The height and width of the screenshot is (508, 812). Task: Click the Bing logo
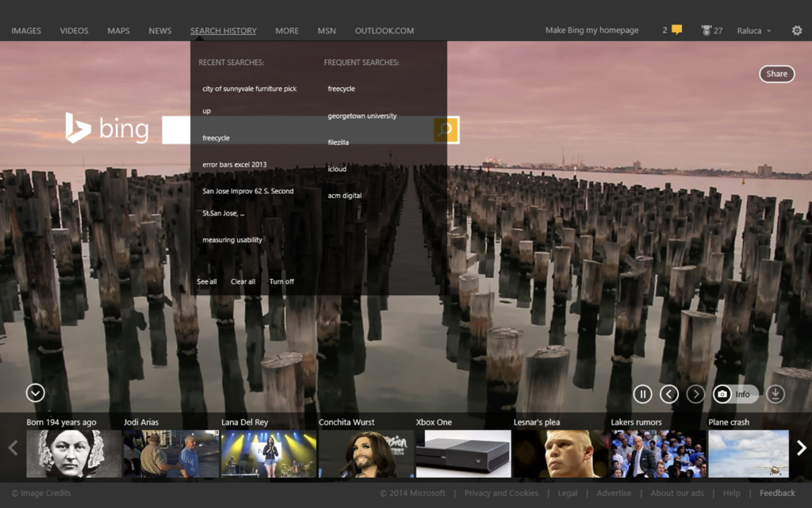107,129
